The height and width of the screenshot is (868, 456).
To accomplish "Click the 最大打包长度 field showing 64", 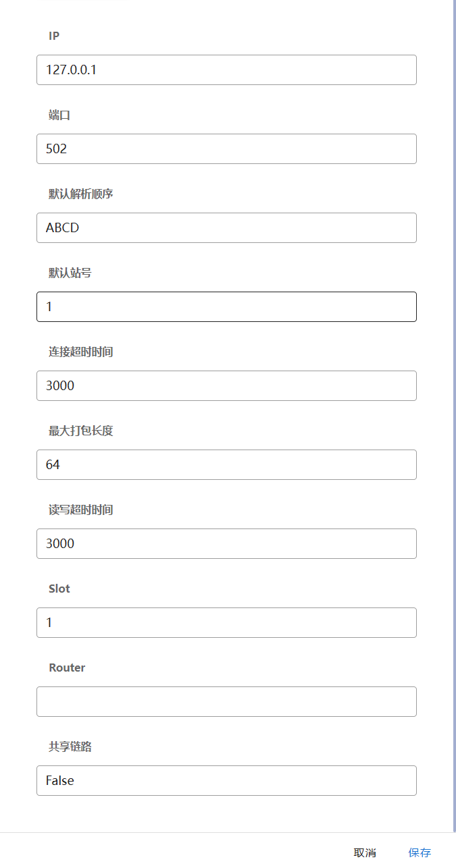I will point(226,464).
